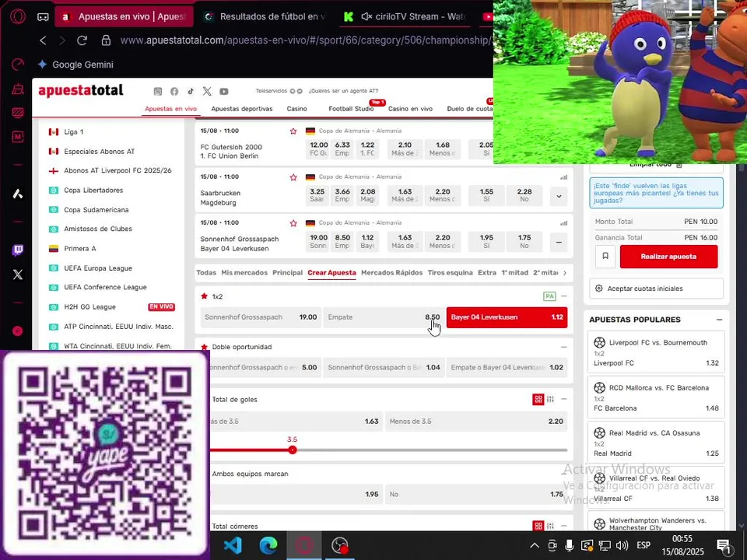Screen dimensions: 747x560
Task: Click Aceptar cuotas iniciales
Action: [x=657, y=289]
